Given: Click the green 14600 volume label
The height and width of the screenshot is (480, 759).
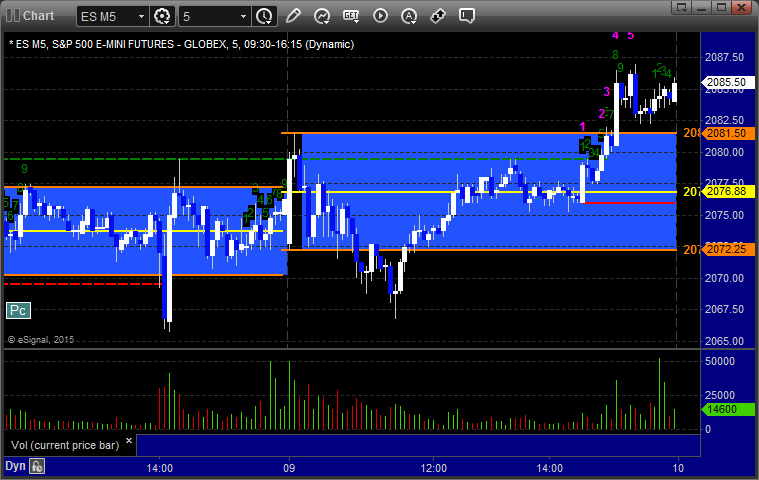Looking at the screenshot, I should [728, 409].
